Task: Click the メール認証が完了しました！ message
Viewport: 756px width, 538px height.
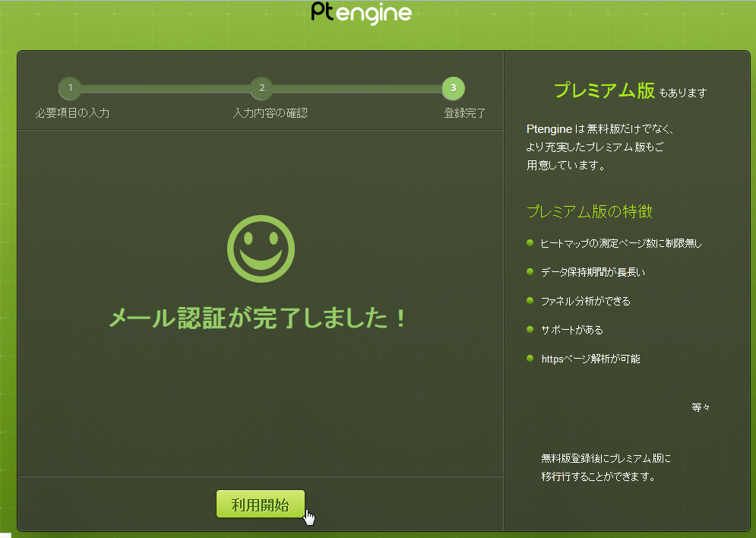Action: [x=258, y=318]
